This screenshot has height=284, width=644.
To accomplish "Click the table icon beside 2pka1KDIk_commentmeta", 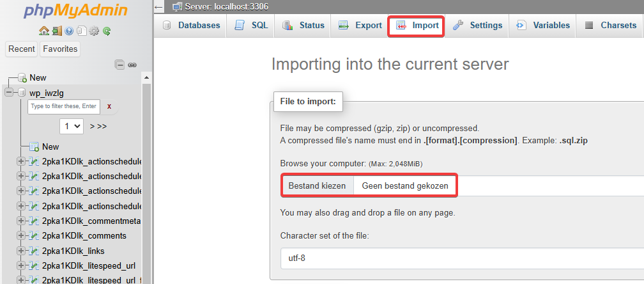I will (34, 221).
